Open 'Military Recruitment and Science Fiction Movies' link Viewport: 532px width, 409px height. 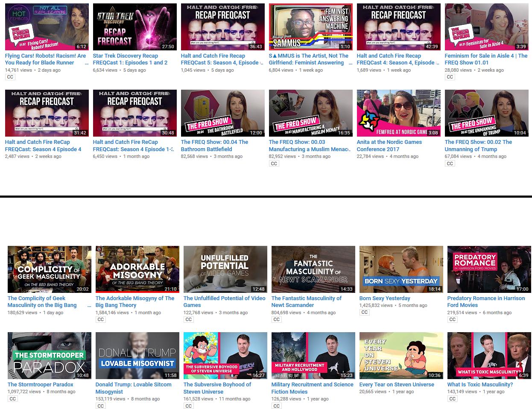(x=313, y=388)
